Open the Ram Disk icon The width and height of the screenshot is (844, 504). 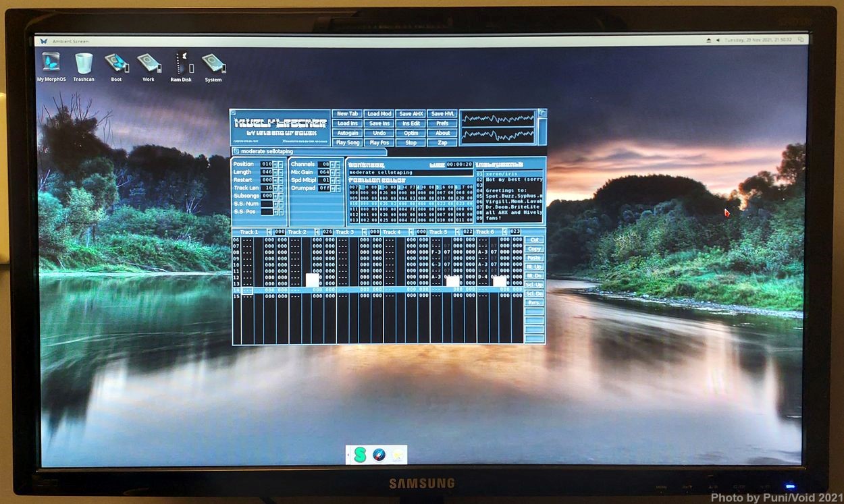click(x=181, y=63)
